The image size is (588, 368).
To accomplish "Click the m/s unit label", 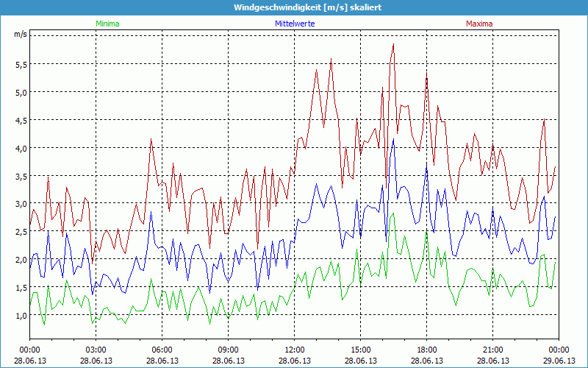I will click(21, 34).
